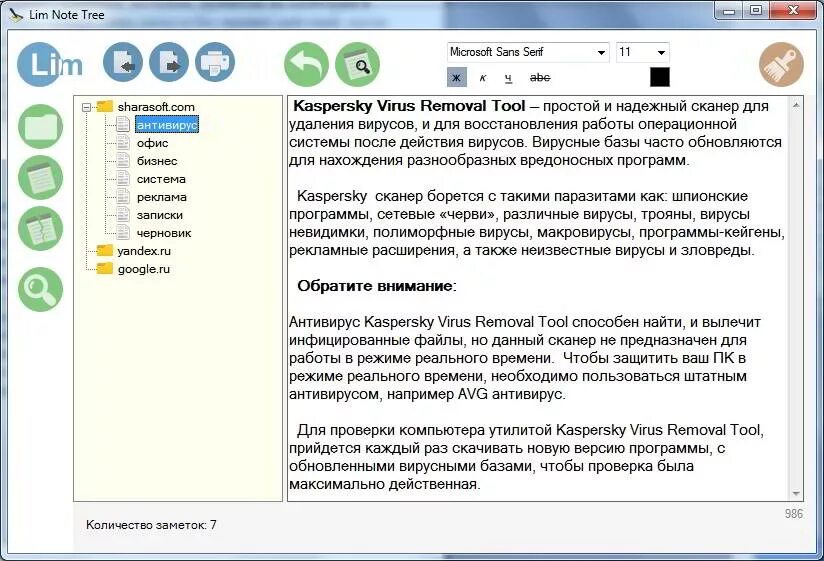Click the green undo arrow icon
The height and width of the screenshot is (561, 824).
(x=306, y=65)
